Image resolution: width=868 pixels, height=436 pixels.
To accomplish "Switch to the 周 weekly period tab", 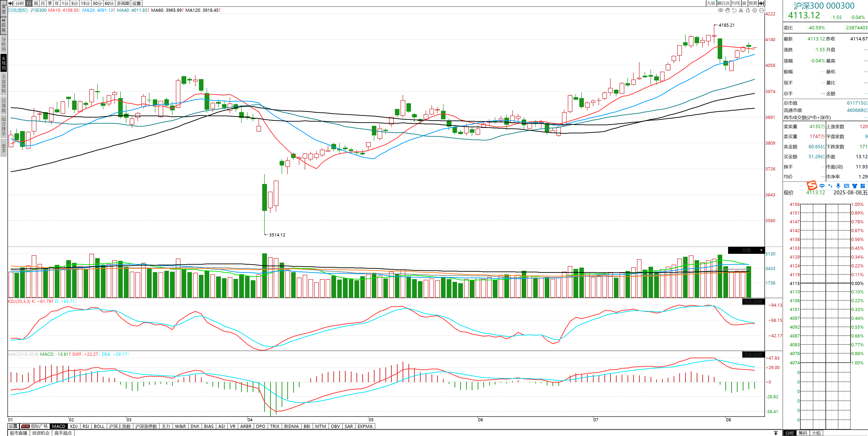I will [x=36, y=3].
